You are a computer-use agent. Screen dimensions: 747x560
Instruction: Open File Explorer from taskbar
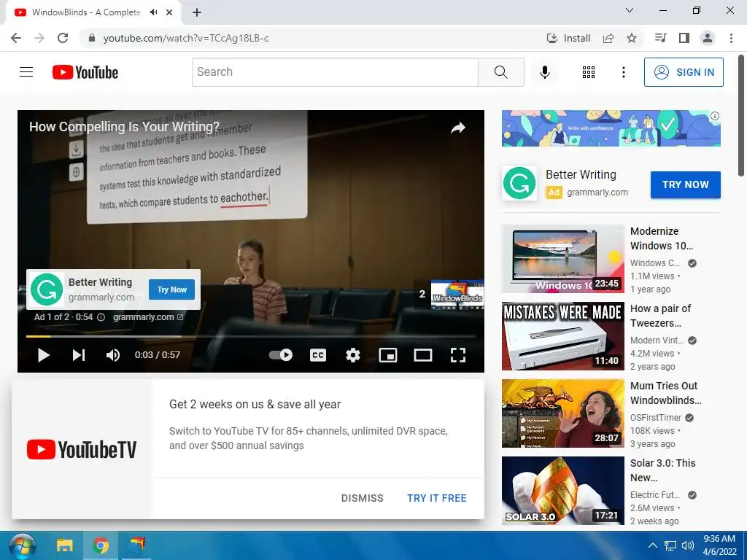pos(65,545)
